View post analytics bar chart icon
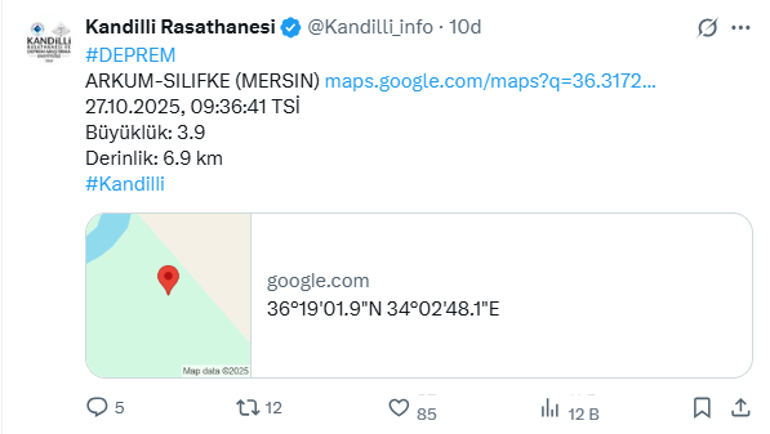 coord(550,407)
